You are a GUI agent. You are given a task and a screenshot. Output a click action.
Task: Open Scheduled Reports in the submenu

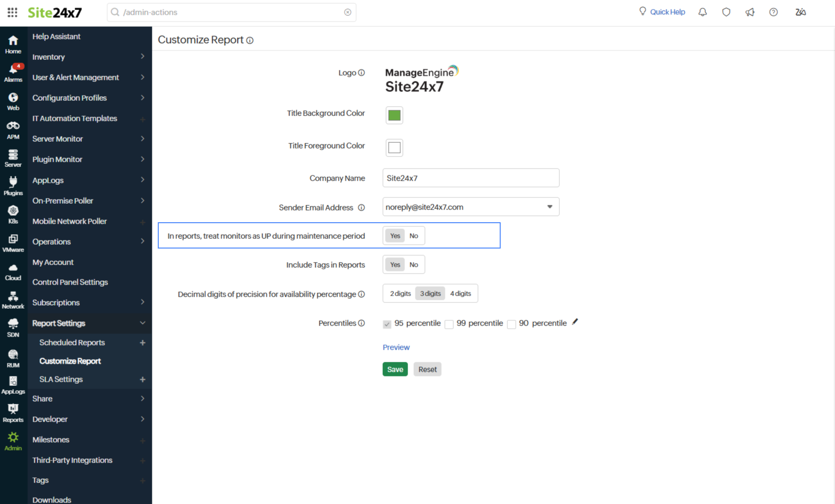pos(72,342)
